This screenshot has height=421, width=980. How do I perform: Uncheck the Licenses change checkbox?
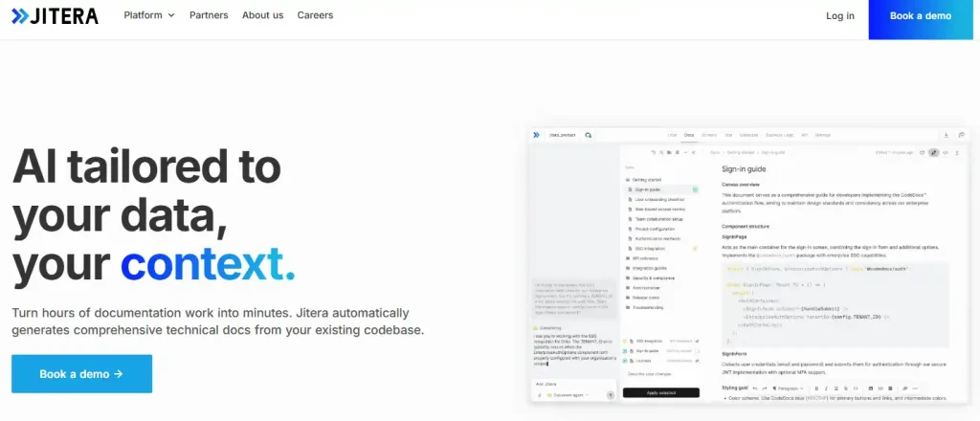point(697,361)
